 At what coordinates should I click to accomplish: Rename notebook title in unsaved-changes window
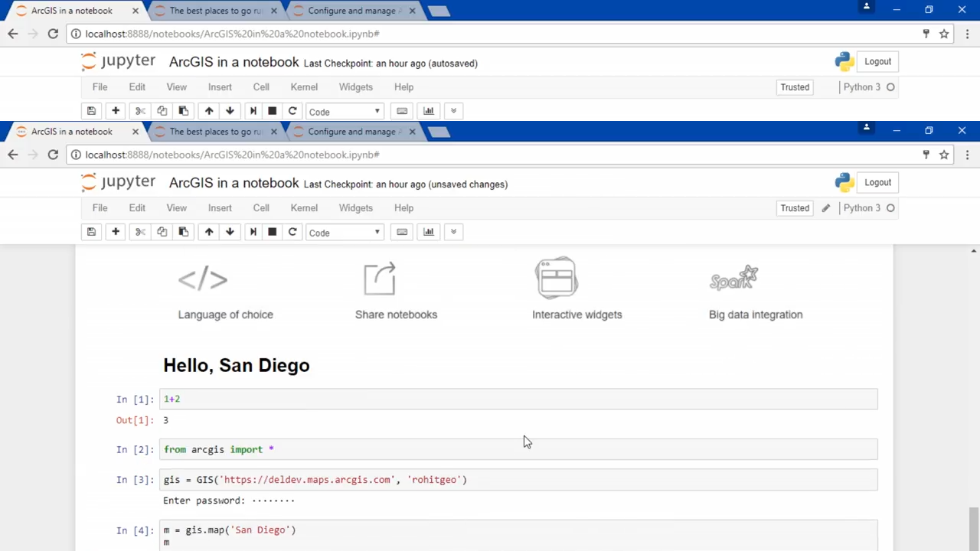click(x=234, y=183)
